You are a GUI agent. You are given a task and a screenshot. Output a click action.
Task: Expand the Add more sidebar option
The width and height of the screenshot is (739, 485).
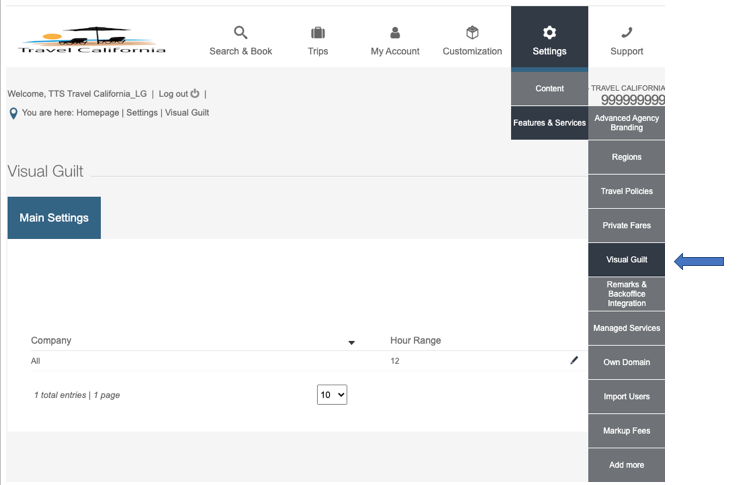(x=626, y=465)
